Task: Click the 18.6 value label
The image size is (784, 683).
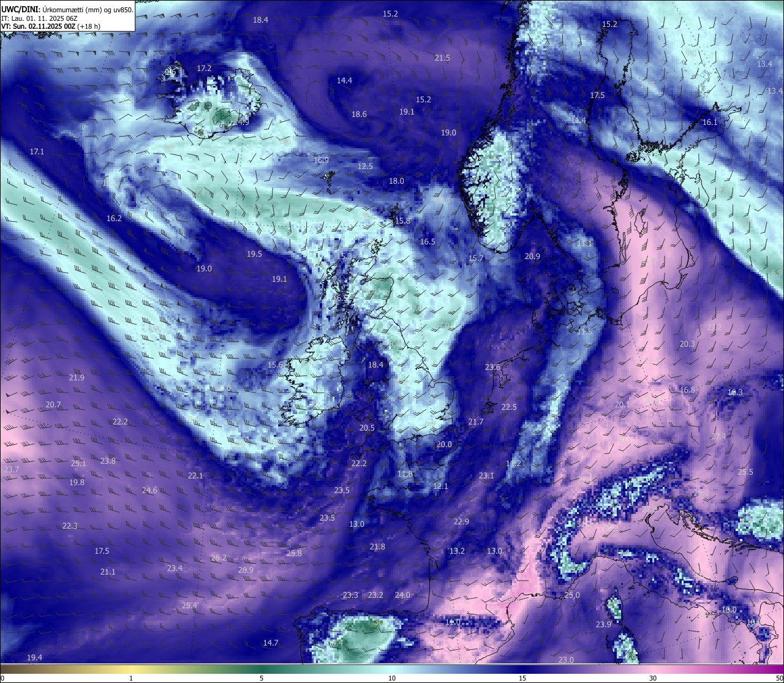Action: pos(359,114)
